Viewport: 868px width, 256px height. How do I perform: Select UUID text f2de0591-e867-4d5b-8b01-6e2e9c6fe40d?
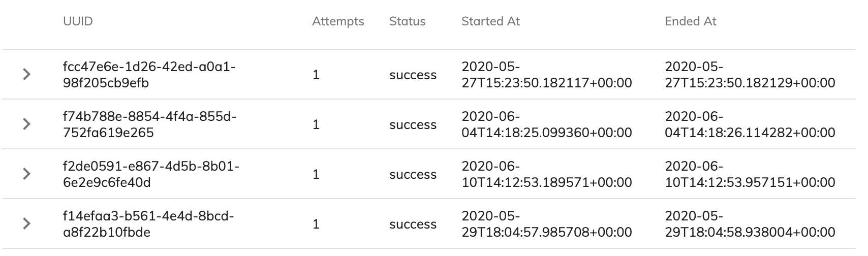pyautogui.click(x=151, y=174)
